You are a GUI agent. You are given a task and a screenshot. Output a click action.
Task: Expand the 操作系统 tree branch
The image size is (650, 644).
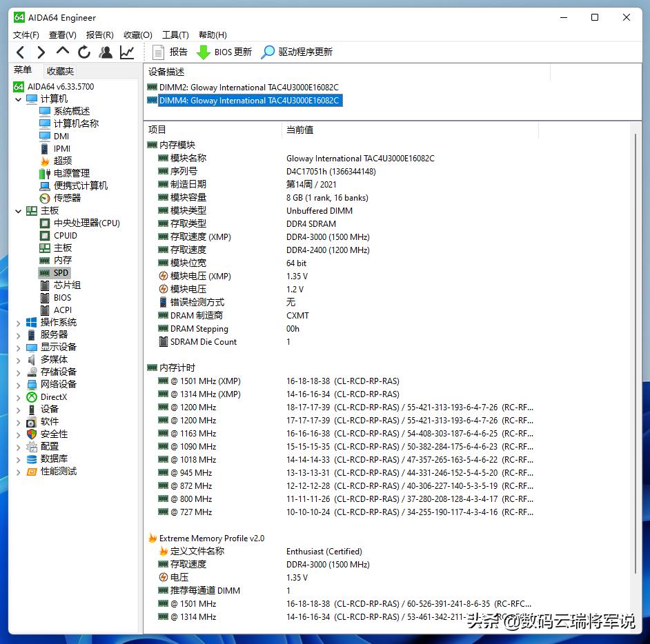pos(19,322)
